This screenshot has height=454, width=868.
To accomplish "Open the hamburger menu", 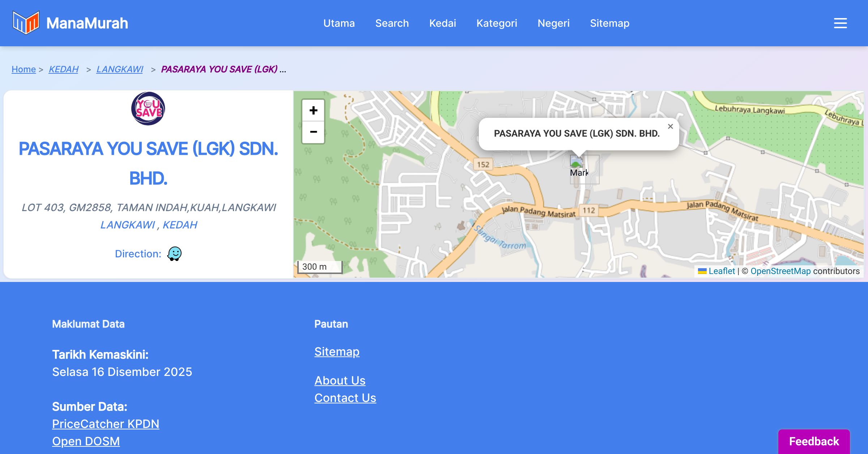I will (840, 23).
